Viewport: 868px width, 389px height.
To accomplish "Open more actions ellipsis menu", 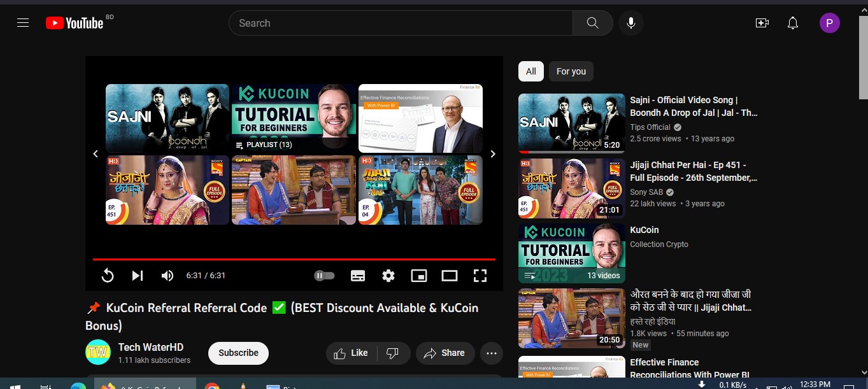I will point(491,353).
